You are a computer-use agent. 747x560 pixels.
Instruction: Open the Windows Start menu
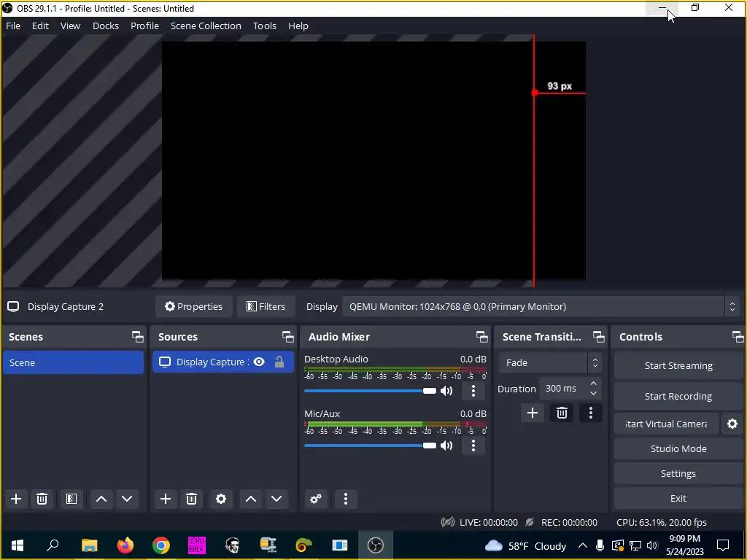coord(18,545)
